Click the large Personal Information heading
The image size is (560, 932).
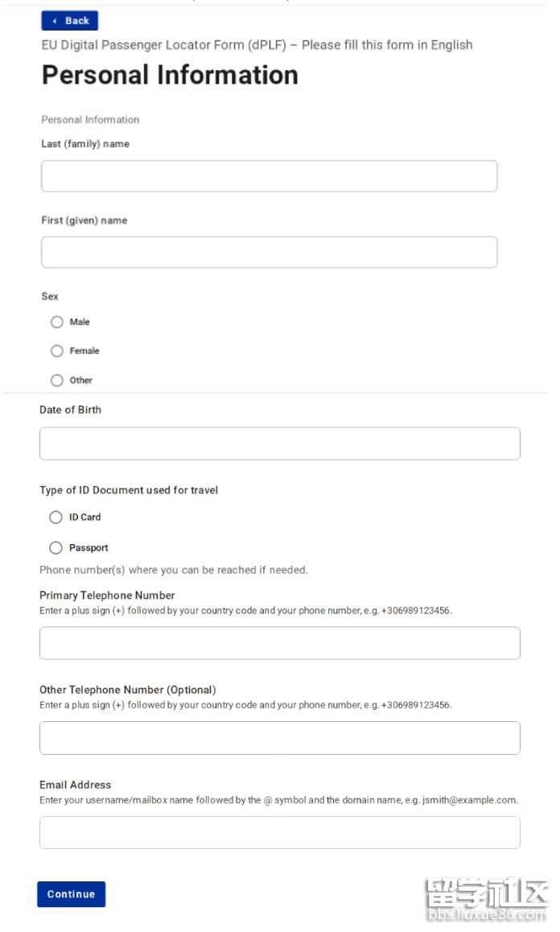(x=170, y=75)
